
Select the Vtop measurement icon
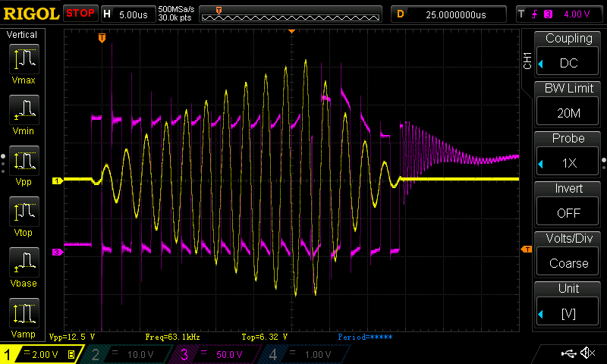pos(23,212)
